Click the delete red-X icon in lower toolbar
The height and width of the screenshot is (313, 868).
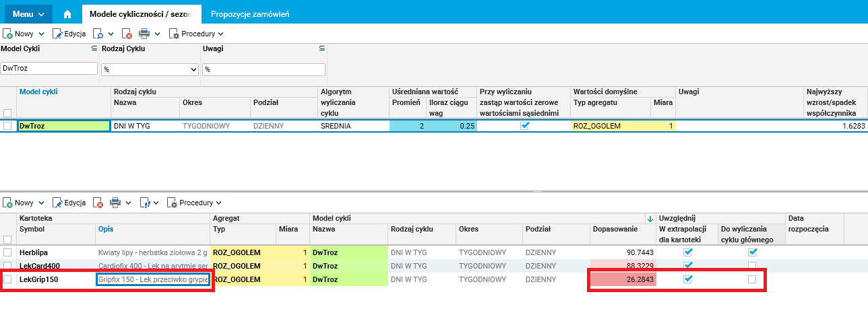[x=98, y=203]
